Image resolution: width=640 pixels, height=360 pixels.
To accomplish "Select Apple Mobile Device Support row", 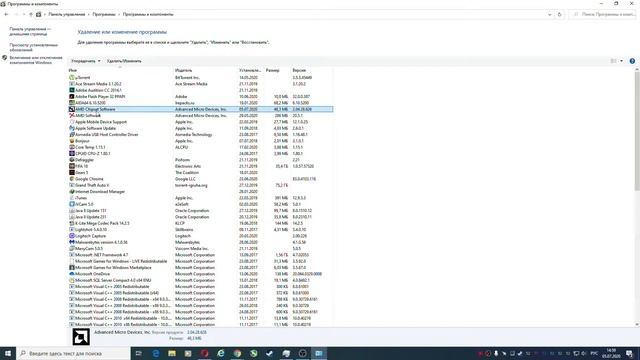I will [200, 122].
